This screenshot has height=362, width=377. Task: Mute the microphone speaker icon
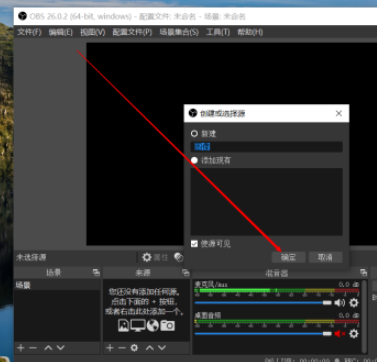click(340, 303)
